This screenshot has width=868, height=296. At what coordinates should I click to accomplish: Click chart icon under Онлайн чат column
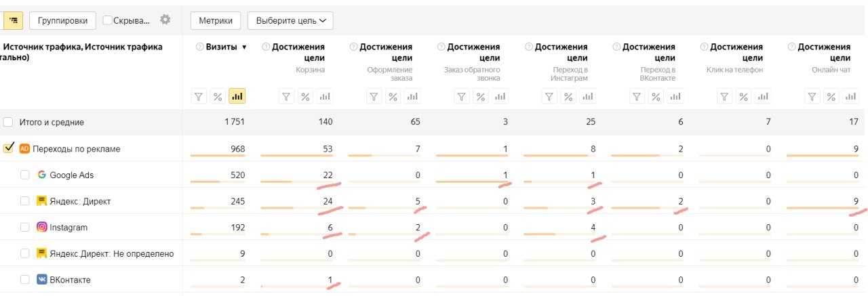pos(850,97)
